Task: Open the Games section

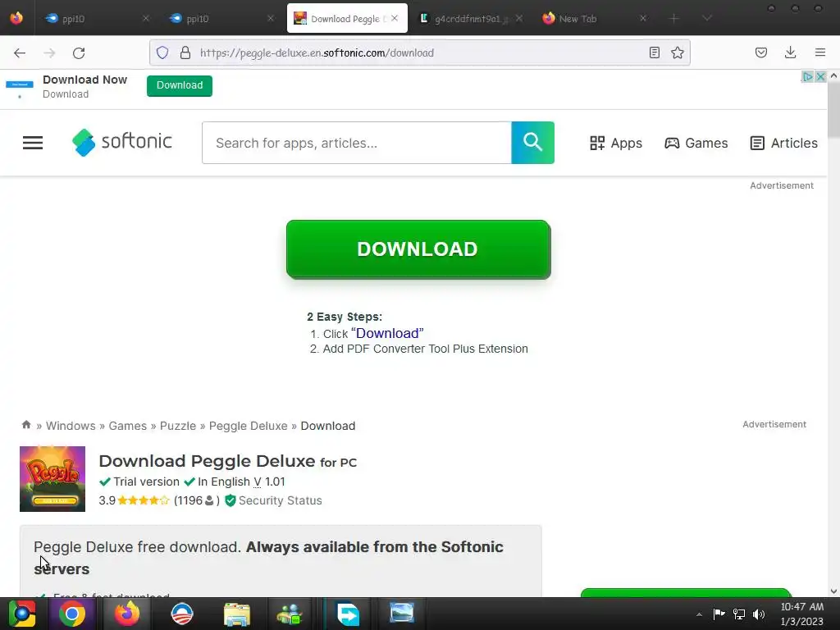Action: click(696, 143)
